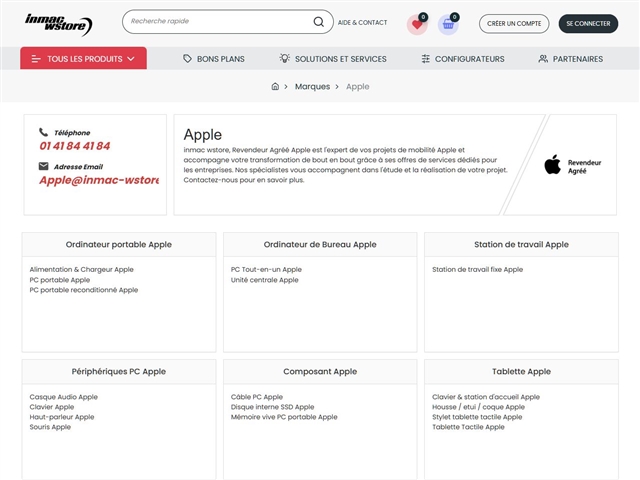The width and height of the screenshot is (640, 480).
Task: Select Haut-parleur Apple
Action: coord(62,417)
